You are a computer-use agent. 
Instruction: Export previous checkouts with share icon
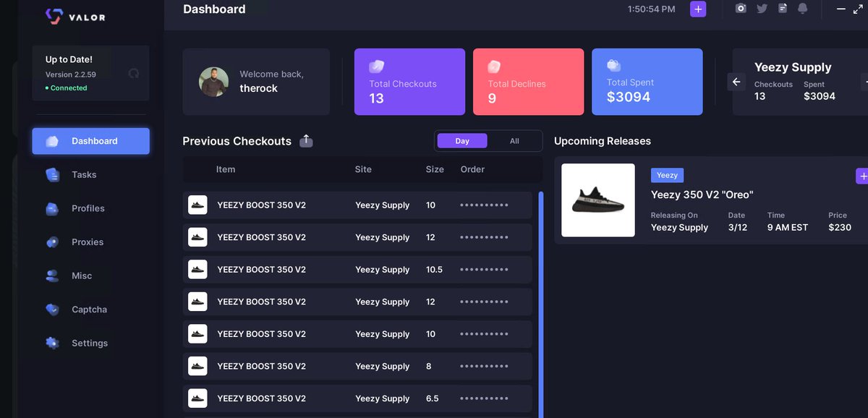pos(307,141)
